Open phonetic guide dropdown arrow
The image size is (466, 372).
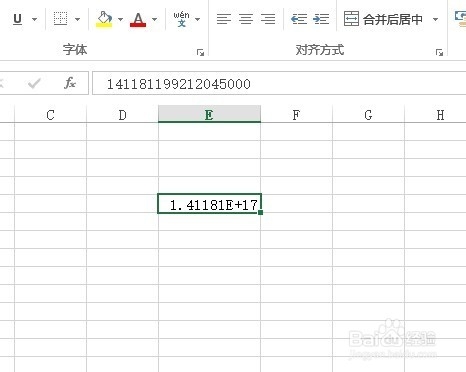[198, 19]
